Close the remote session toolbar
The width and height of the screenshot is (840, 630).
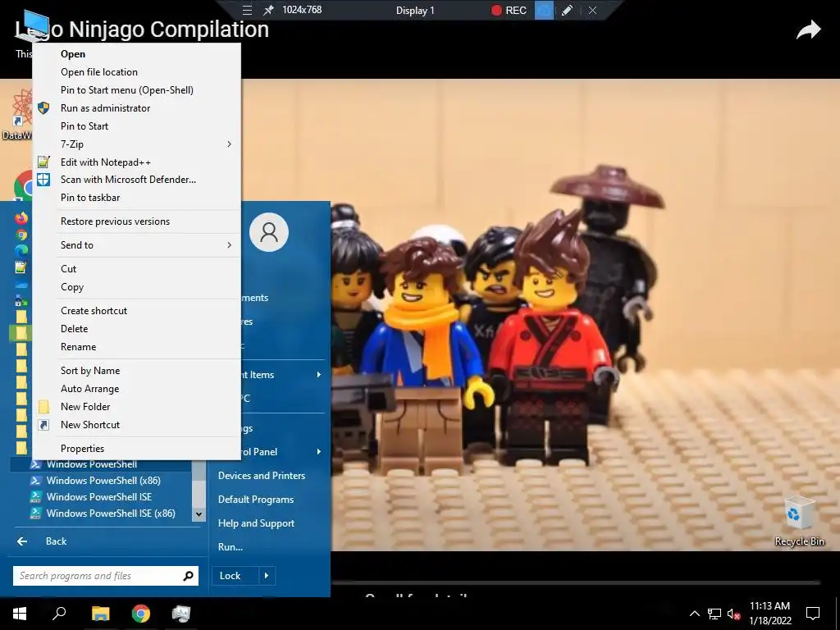click(x=592, y=10)
